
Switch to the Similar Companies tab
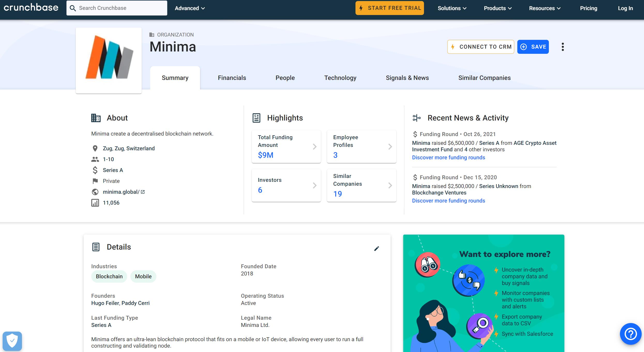point(484,78)
